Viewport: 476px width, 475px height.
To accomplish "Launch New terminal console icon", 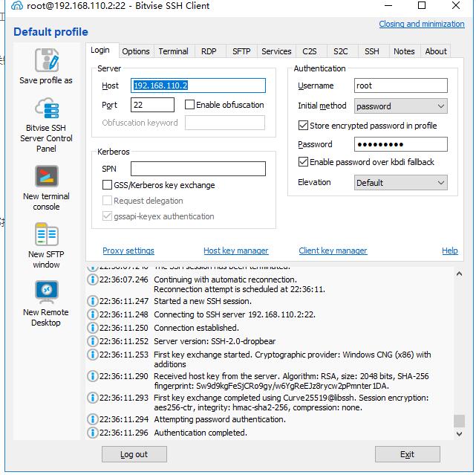I will pos(46,177).
